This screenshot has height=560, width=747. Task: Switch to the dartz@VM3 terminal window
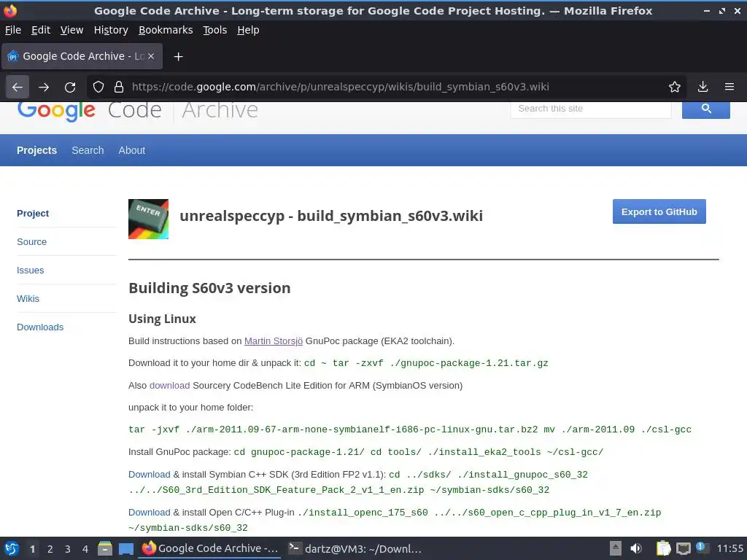[x=355, y=548]
